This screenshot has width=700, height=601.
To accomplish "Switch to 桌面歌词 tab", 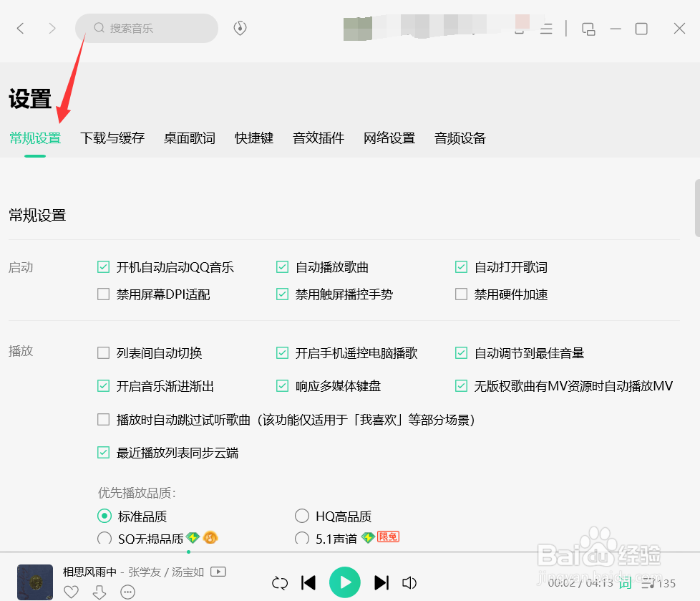I will coord(190,138).
